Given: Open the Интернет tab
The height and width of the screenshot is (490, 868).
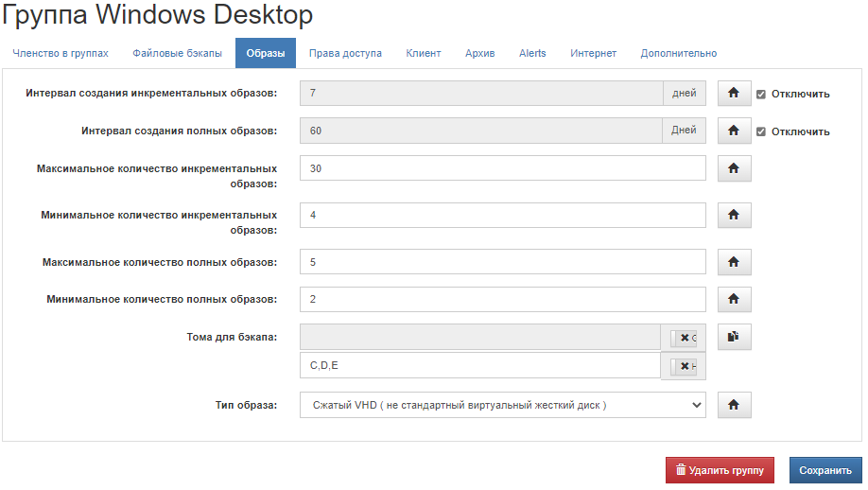Looking at the screenshot, I should 594,53.
